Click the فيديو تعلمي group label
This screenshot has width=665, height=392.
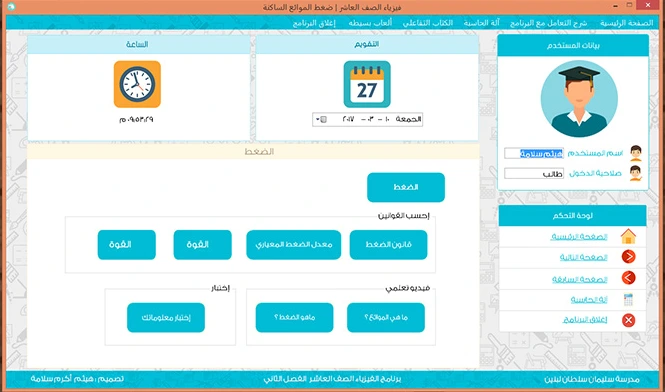click(x=408, y=288)
